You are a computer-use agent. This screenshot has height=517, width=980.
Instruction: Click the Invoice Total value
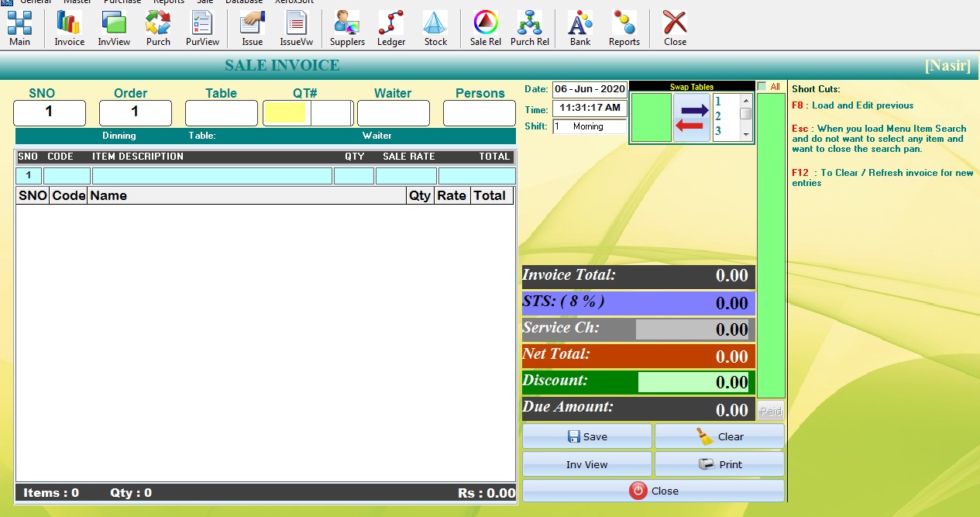click(x=732, y=276)
